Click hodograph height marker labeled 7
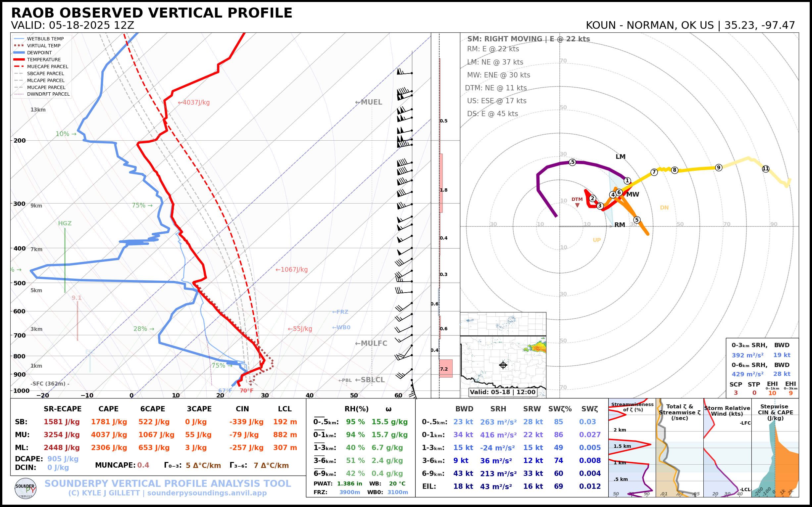 pos(654,172)
